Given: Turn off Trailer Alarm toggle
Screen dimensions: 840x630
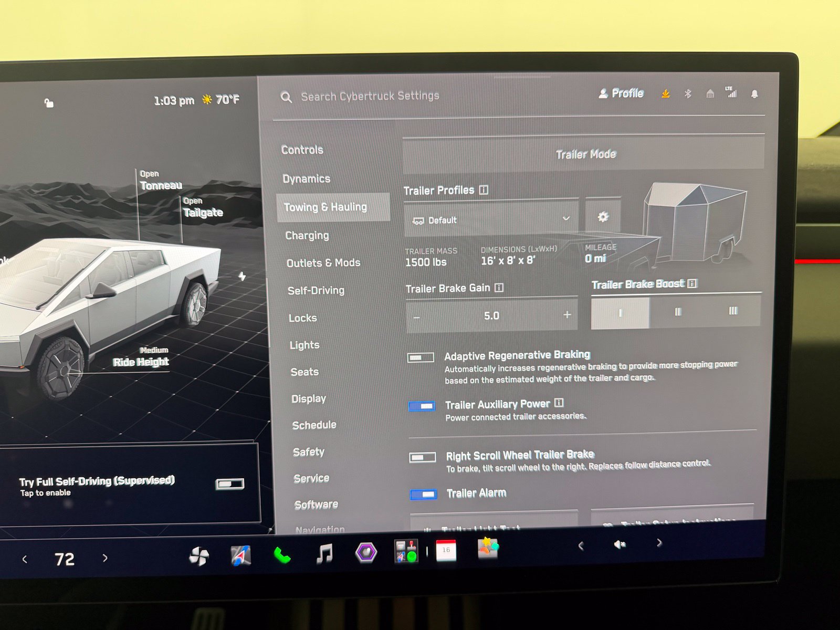Looking at the screenshot, I should (x=424, y=494).
